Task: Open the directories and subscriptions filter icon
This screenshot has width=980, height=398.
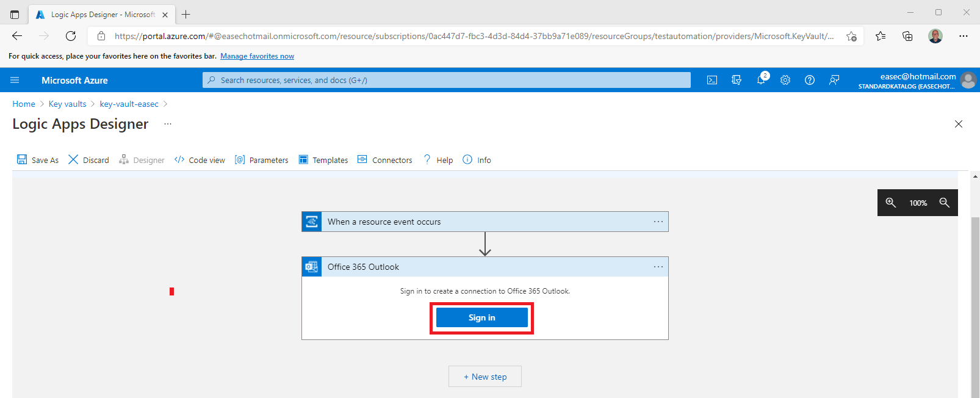Action: (x=737, y=80)
